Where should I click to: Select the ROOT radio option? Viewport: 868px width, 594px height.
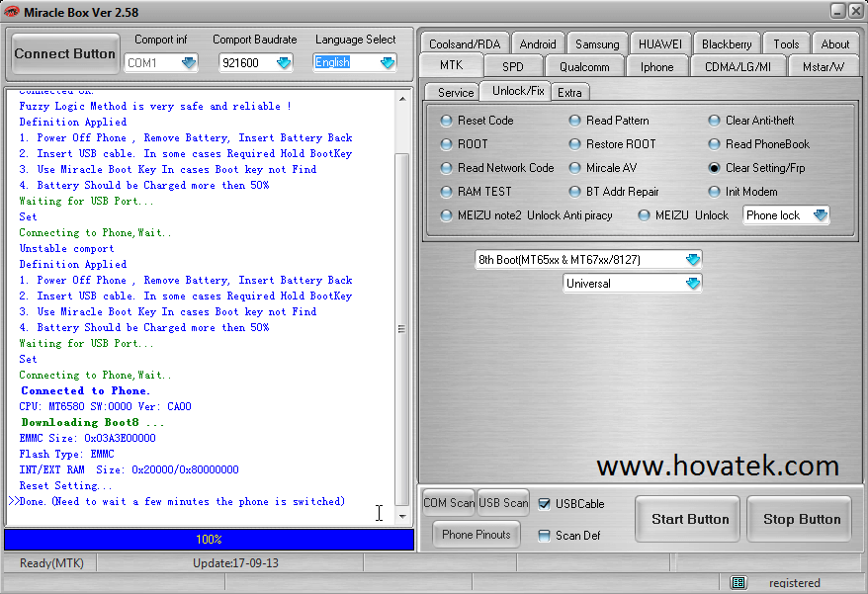464,144
